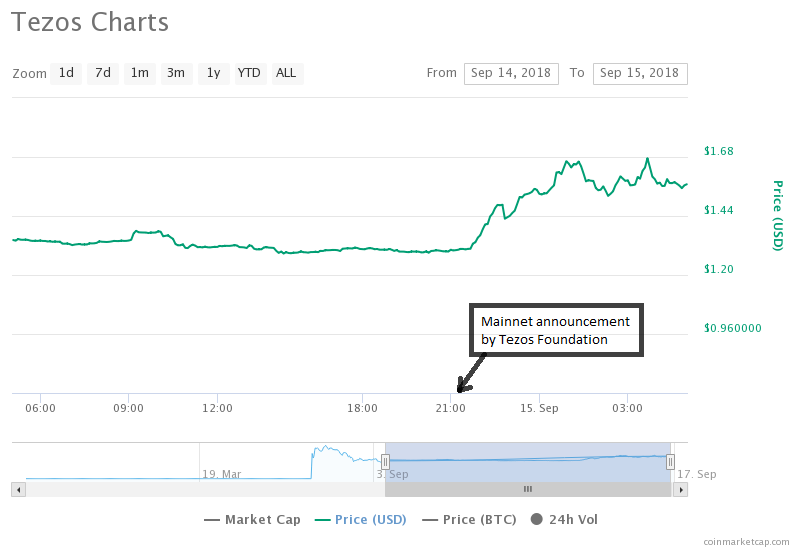Screen dimensions: 800x550
Task: Toggle the Market Cap series in legend
Action: point(252,519)
